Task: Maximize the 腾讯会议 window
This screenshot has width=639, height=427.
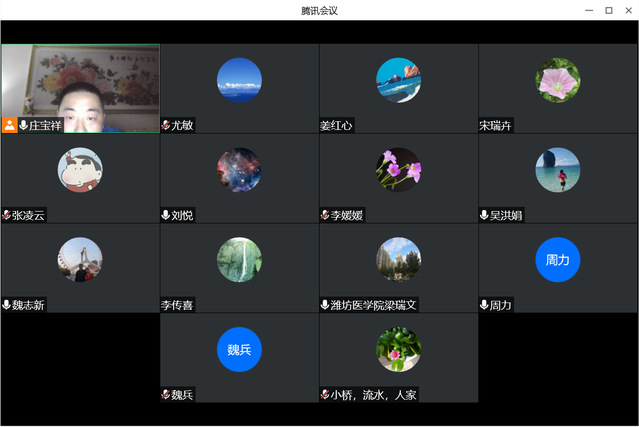Action: pos(608,10)
